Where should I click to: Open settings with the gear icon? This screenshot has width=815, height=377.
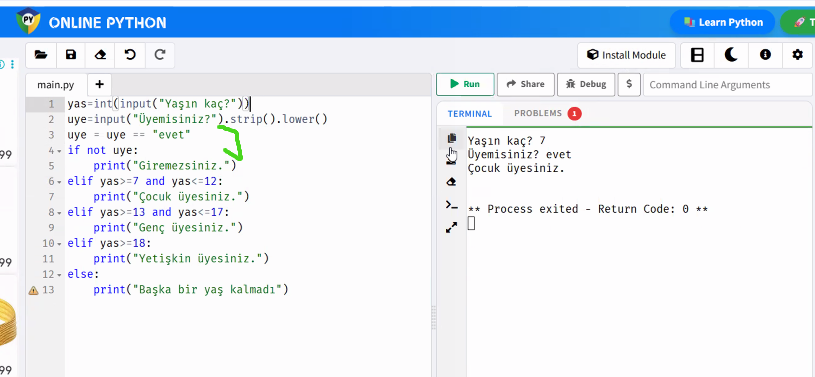pyautogui.click(x=797, y=55)
